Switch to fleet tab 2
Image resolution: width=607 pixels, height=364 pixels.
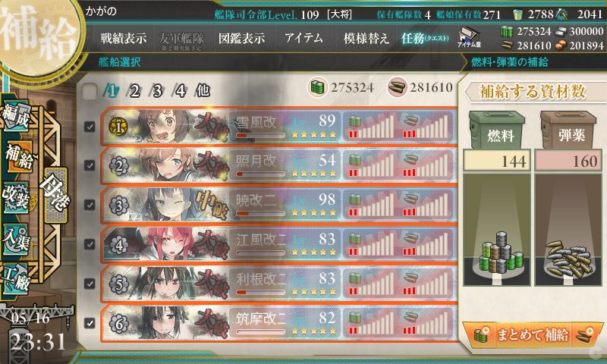tap(134, 91)
